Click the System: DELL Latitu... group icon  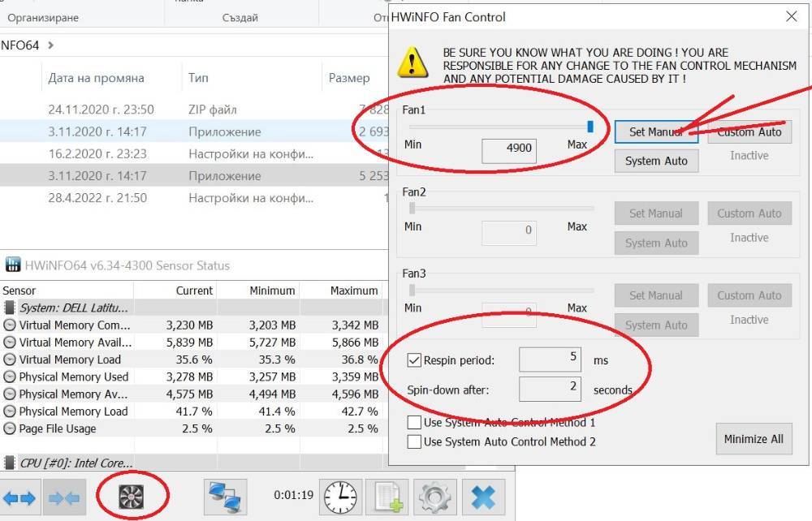tap(9, 308)
